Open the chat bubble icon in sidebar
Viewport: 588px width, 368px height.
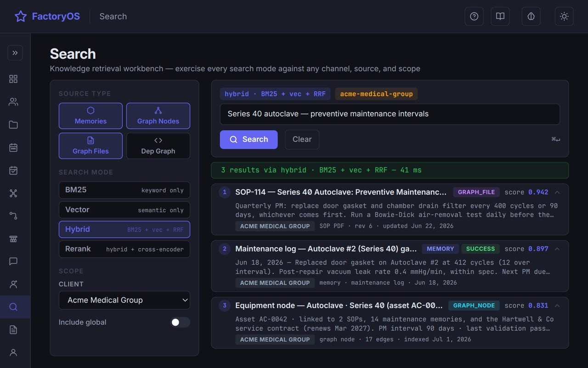[x=13, y=261]
